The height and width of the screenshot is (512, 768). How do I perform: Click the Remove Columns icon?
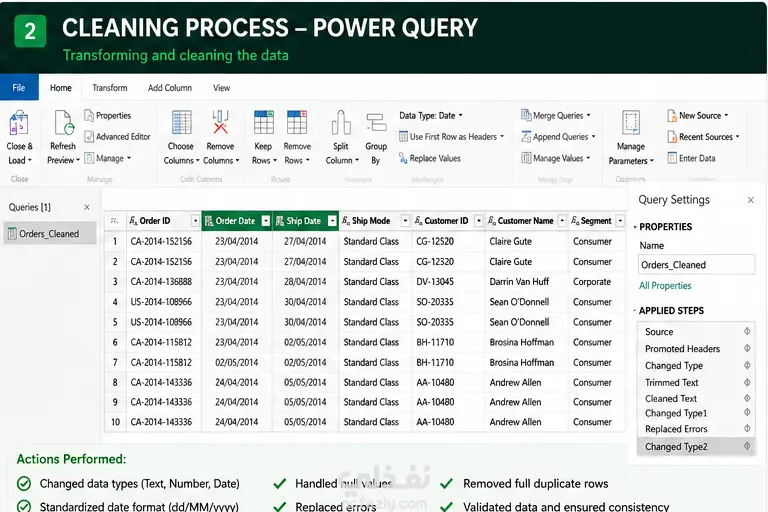coord(220,122)
